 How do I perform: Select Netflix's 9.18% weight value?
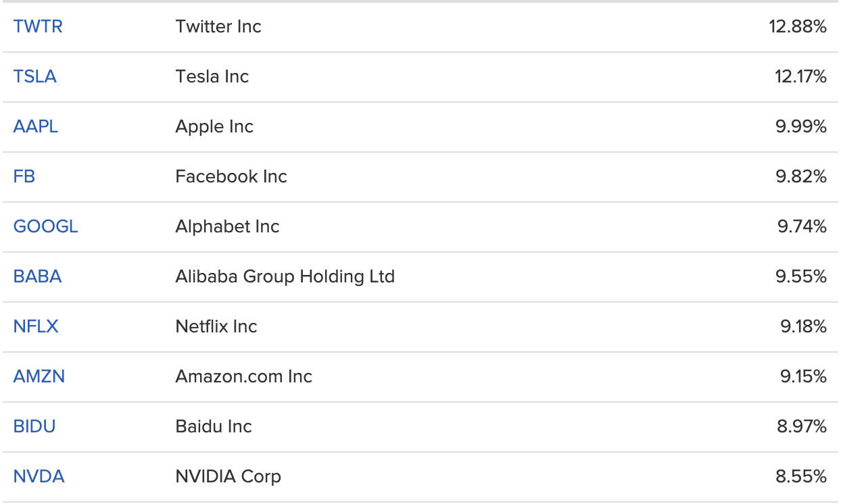[803, 327]
